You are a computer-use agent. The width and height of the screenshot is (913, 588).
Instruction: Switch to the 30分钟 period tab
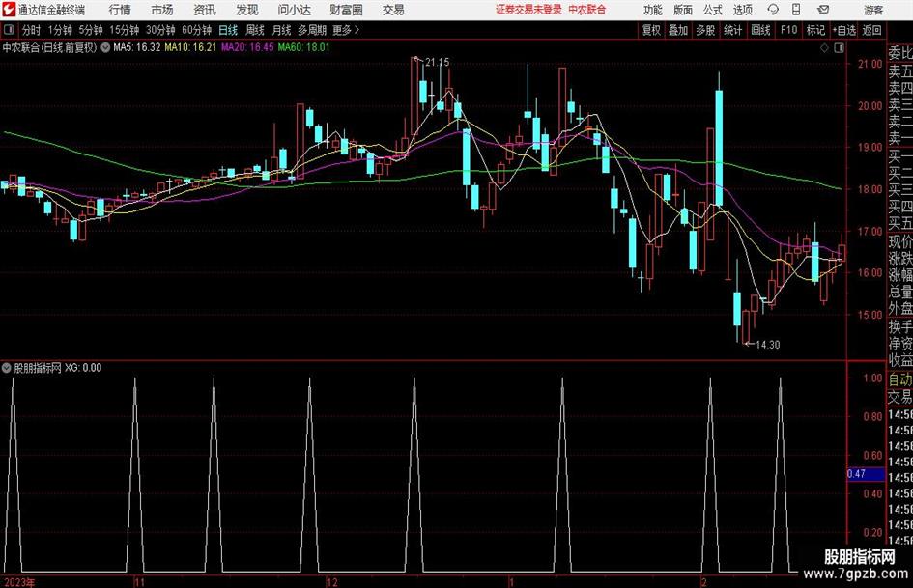point(160,30)
